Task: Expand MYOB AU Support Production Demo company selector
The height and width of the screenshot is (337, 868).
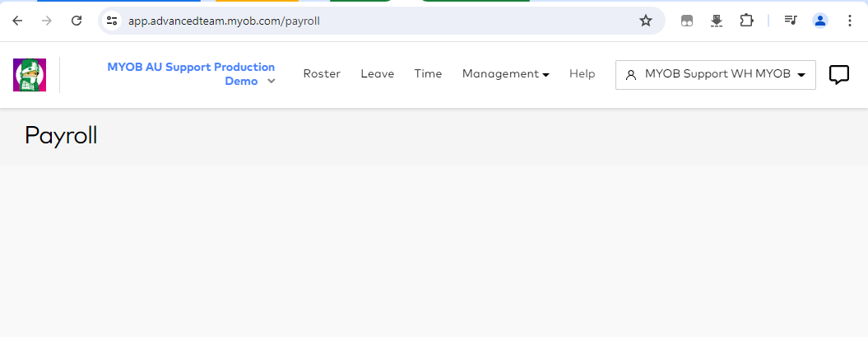Action: pos(191,74)
